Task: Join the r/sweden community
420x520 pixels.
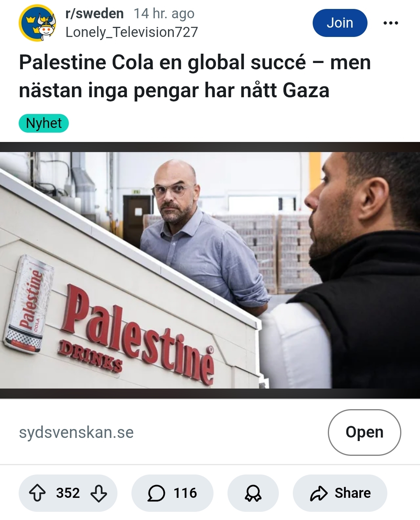Action: point(340,23)
